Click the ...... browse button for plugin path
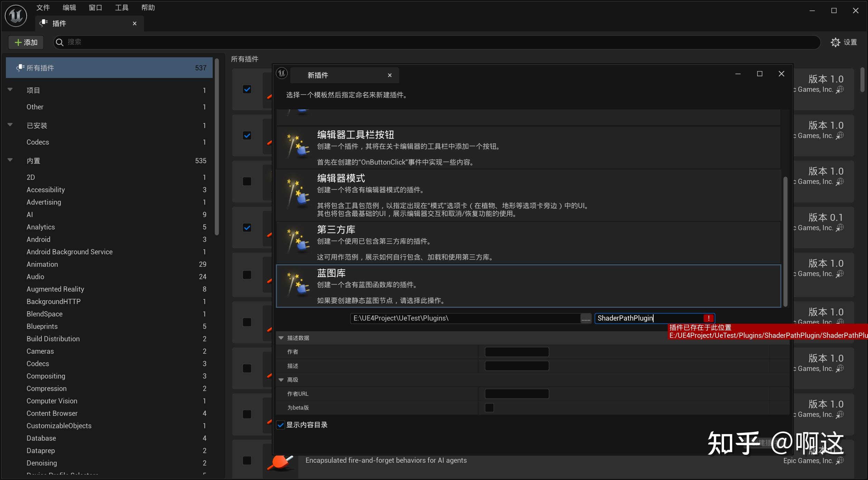The image size is (868, 480). tap(585, 318)
